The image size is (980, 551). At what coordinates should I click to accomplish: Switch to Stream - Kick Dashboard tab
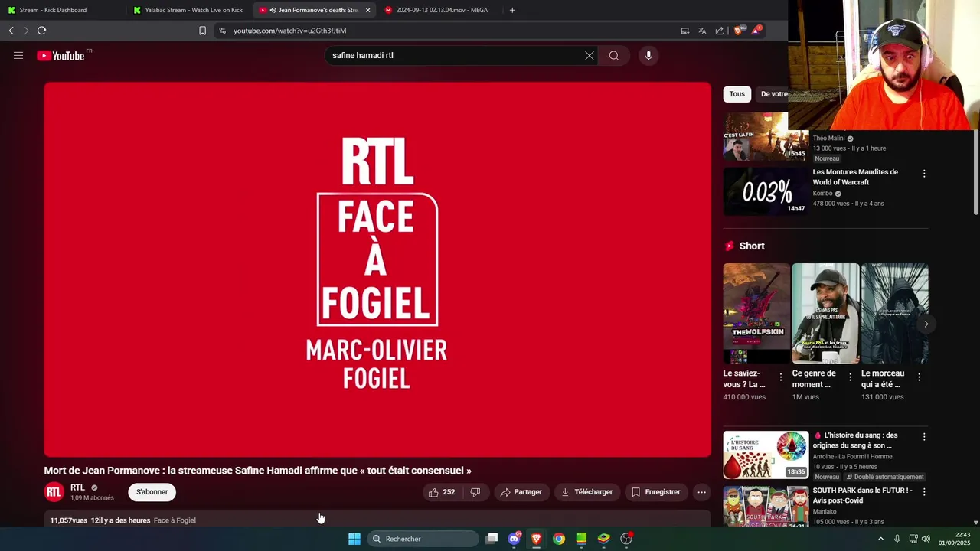click(x=53, y=10)
